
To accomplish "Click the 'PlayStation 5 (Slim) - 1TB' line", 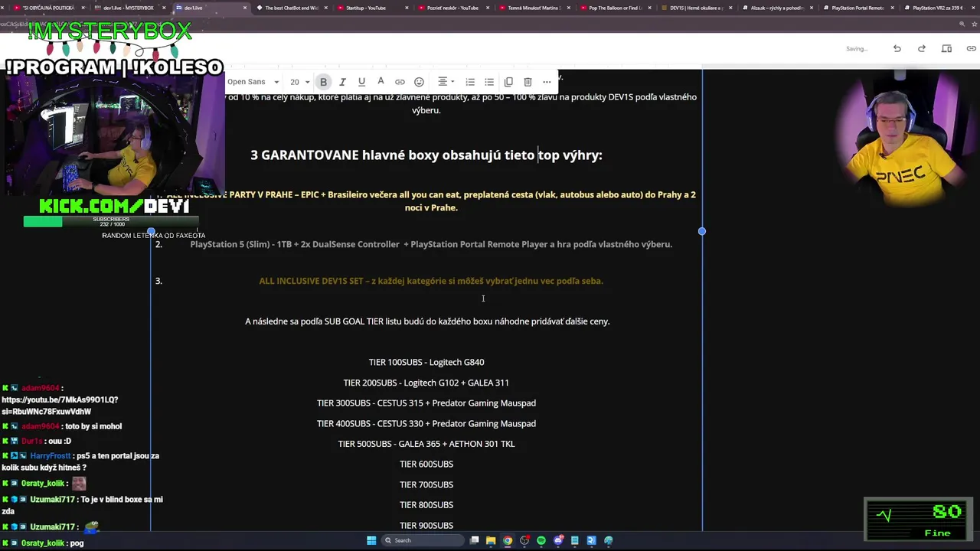I will 431,244.
